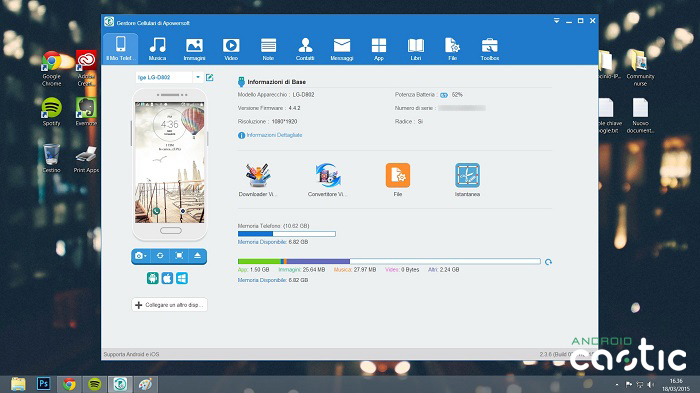Launch the Convertitore Video tool
The height and width of the screenshot is (393, 700).
click(x=327, y=180)
